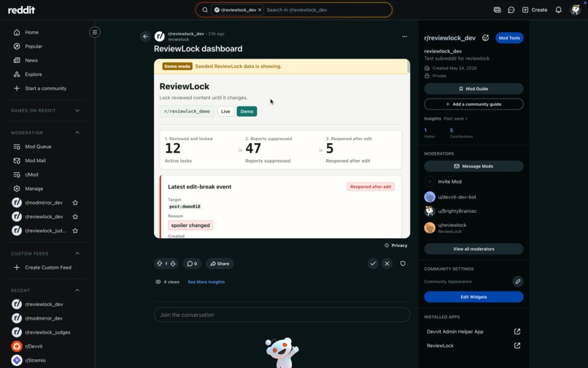This screenshot has width=588, height=368.
Task: Favorite r/reviewlock_jud... with the star
Action: tap(75, 231)
